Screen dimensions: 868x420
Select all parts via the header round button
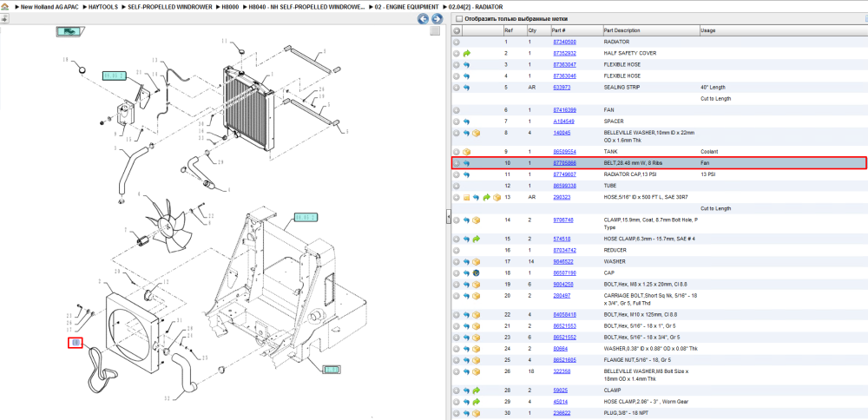457,31
